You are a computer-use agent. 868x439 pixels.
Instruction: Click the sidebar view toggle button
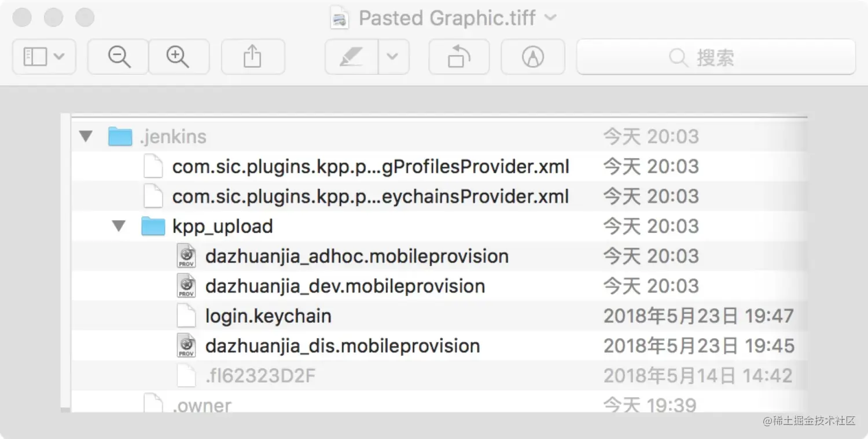(43, 57)
